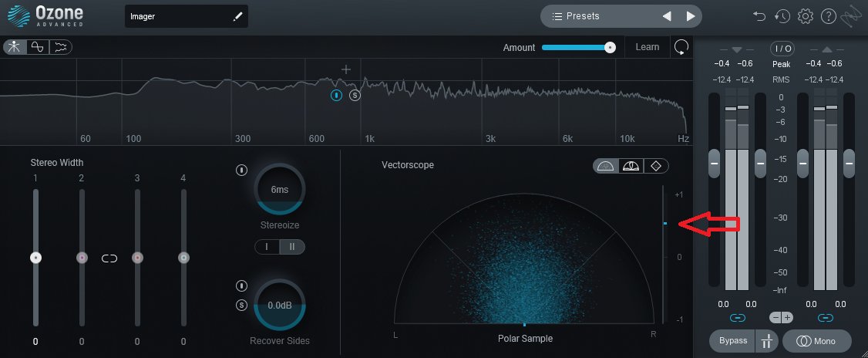Adjust Stereo Width band 1 slider

pos(36,258)
